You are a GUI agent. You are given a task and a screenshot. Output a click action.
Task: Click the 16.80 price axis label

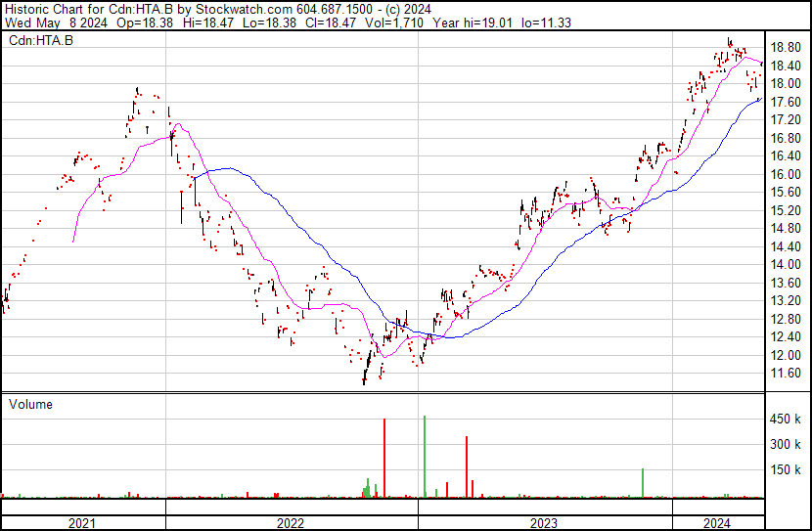[786, 138]
